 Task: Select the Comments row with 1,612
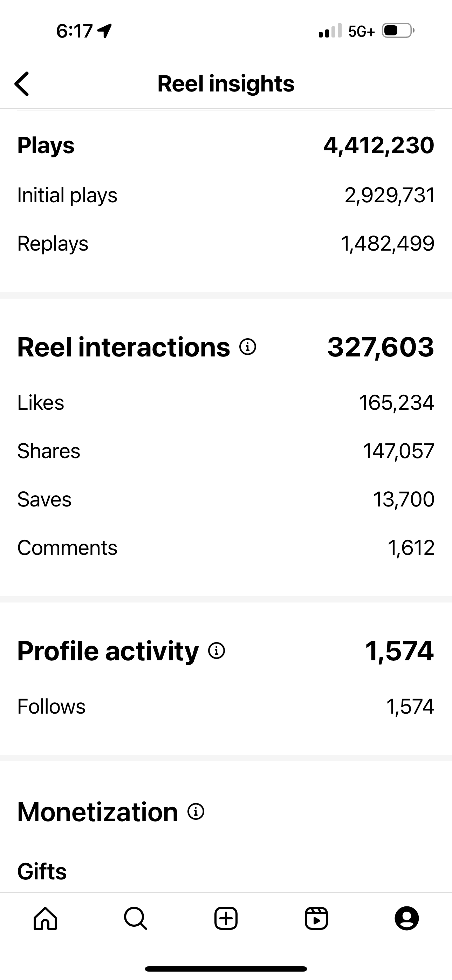pos(226,547)
